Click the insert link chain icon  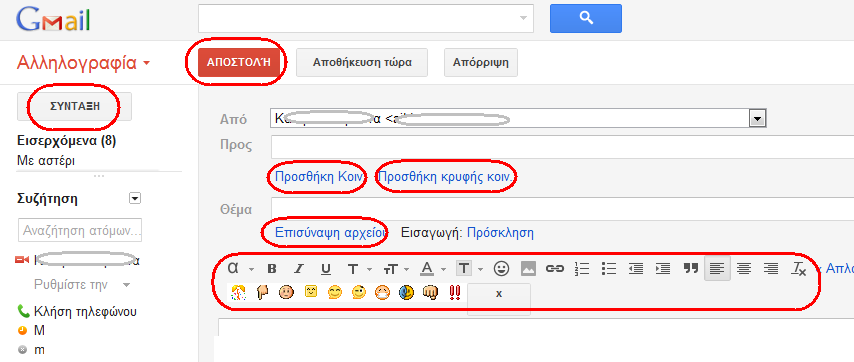point(555,268)
